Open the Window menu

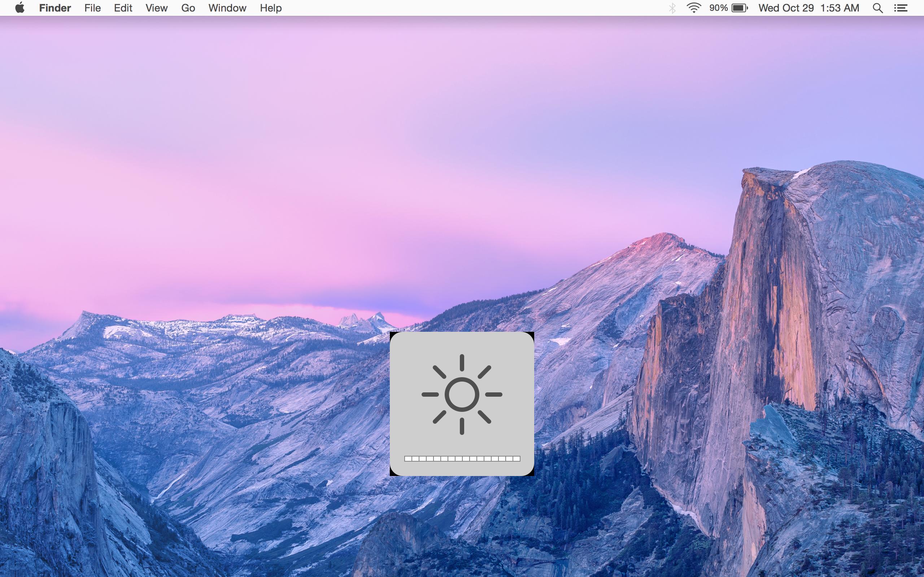click(227, 8)
